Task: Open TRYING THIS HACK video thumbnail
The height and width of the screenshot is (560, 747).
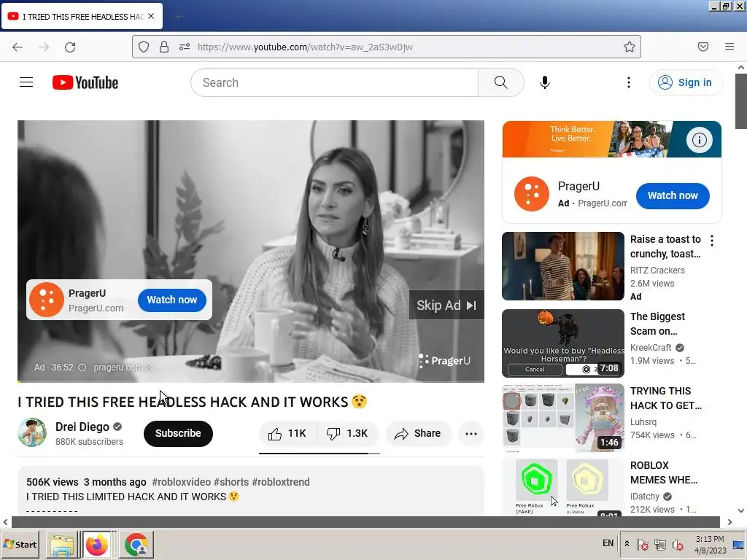Action: tap(562, 417)
